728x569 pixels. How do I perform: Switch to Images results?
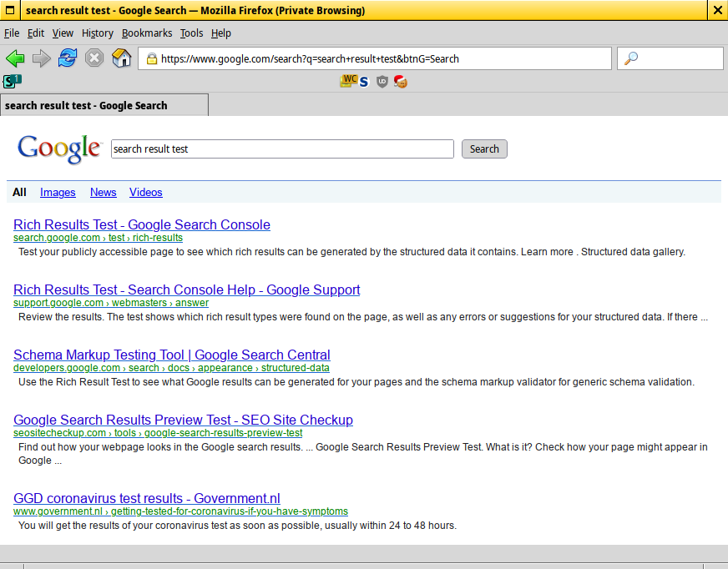[x=58, y=192]
